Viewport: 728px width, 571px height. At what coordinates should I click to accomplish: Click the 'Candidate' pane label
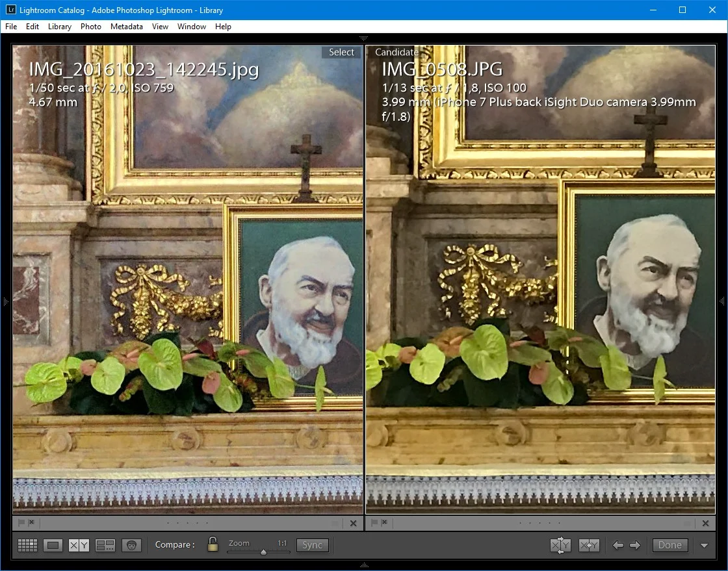click(396, 53)
